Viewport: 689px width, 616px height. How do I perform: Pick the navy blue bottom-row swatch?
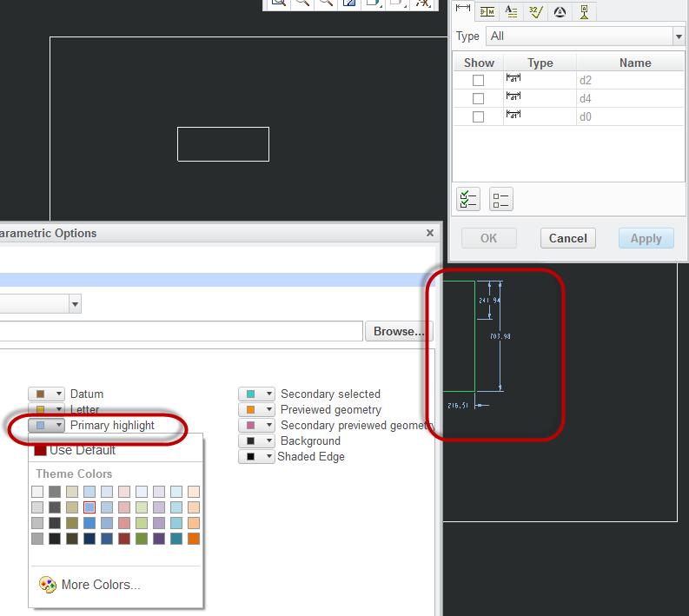[89, 539]
